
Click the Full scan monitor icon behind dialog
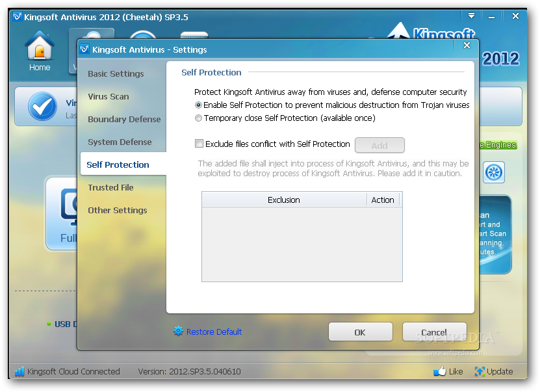coord(69,208)
